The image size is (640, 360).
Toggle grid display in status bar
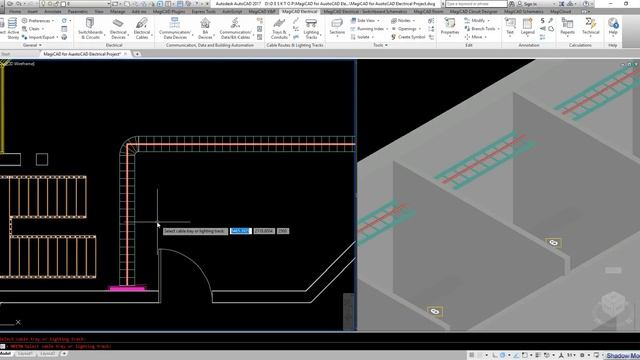coord(471,355)
